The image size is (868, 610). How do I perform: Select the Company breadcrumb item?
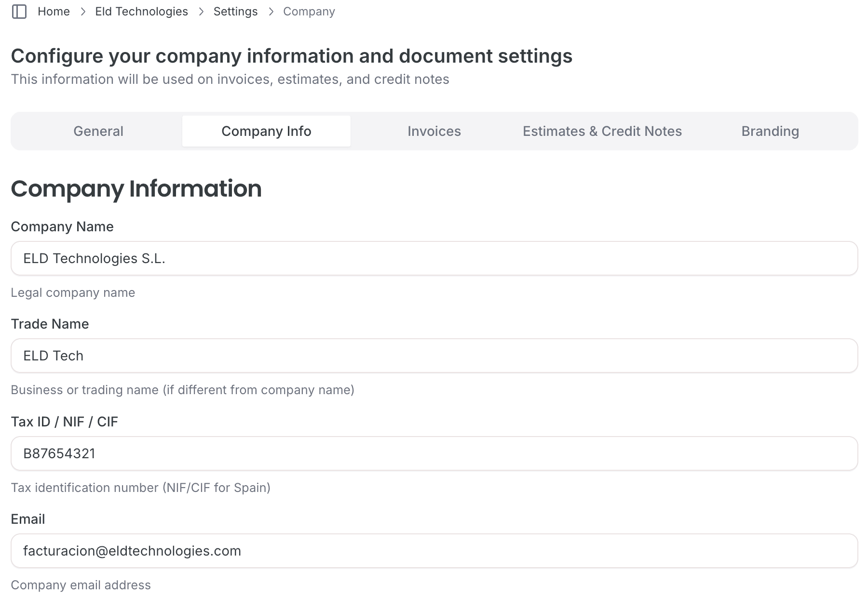[309, 11]
